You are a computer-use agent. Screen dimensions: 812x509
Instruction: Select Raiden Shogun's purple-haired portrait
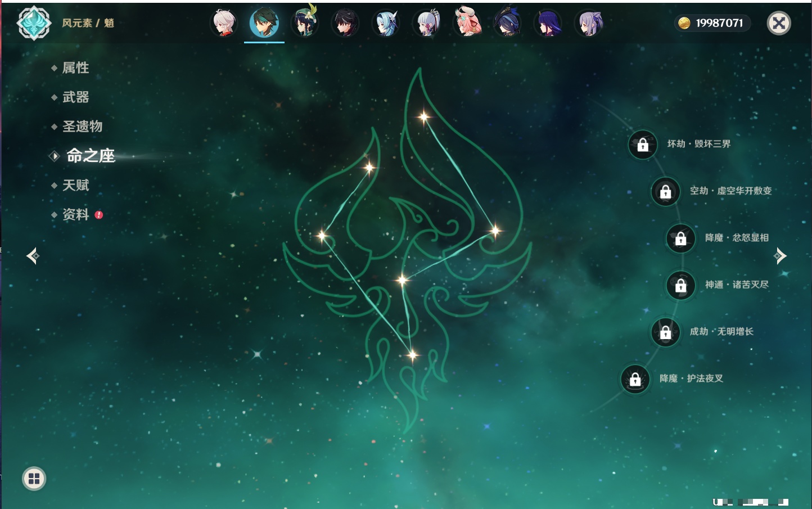(548, 23)
